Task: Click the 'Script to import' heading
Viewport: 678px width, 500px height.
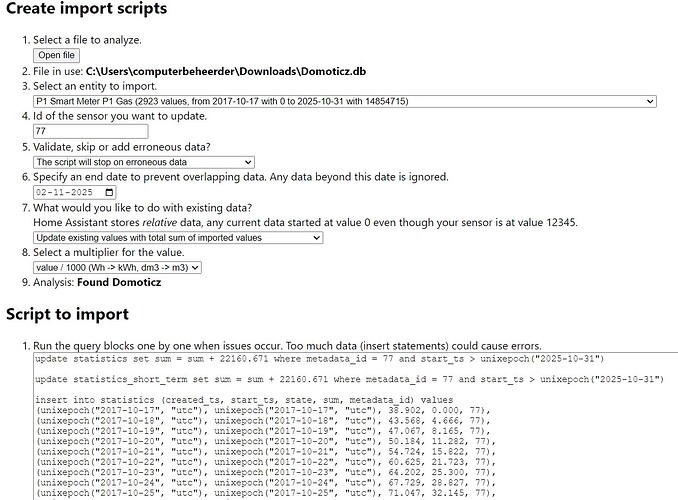Action: pos(67,314)
